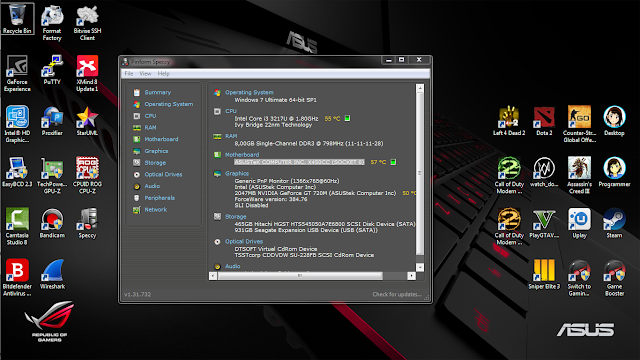
Task: Open Uplay desktop shortcut
Action: [579, 223]
